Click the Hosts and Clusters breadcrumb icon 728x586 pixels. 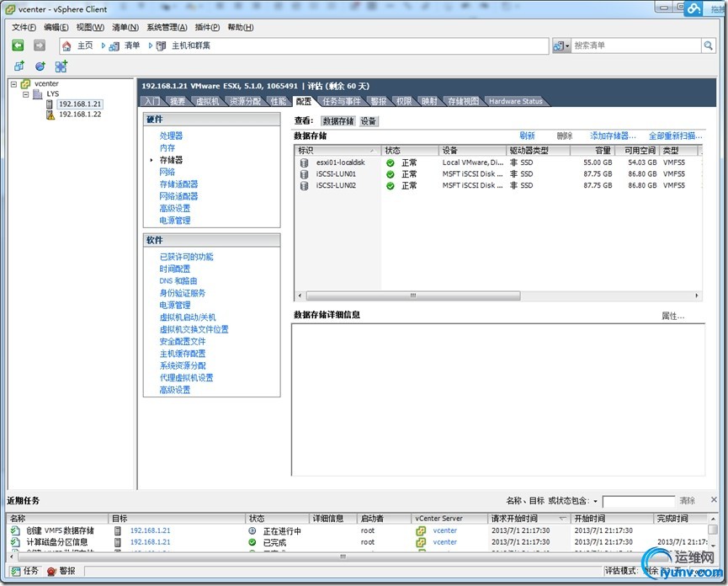pyautogui.click(x=161, y=46)
